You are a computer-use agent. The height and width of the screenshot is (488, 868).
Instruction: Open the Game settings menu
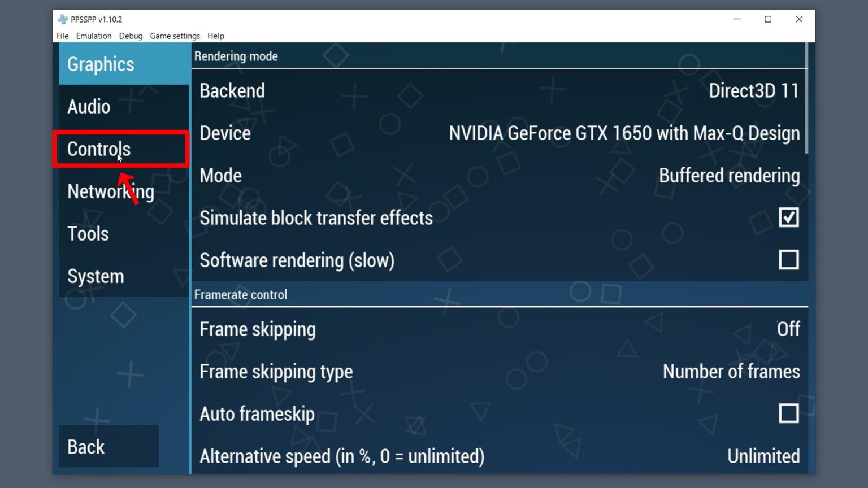click(175, 36)
